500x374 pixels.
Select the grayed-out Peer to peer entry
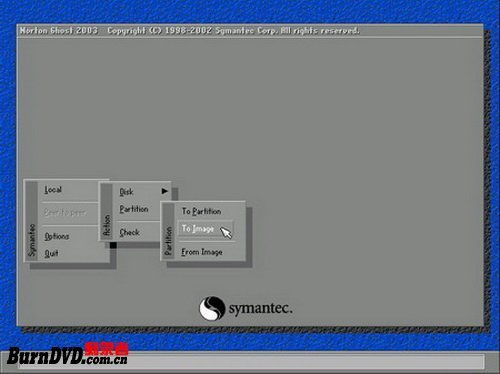[65, 212]
